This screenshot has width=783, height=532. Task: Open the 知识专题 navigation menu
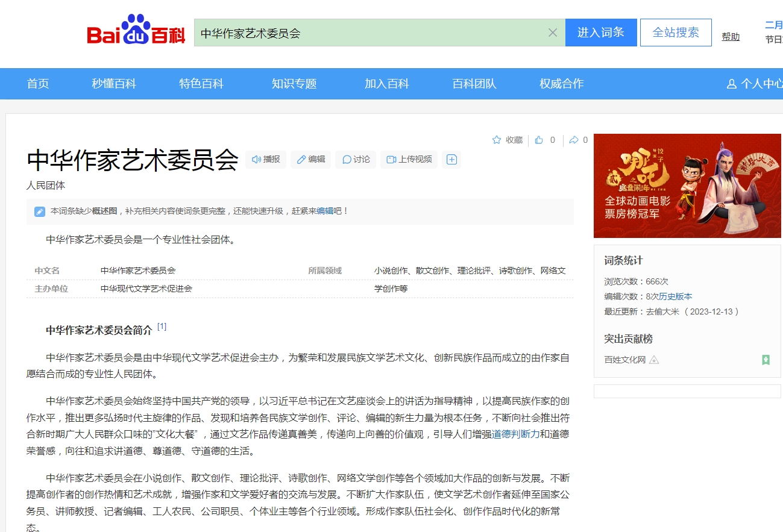point(294,84)
